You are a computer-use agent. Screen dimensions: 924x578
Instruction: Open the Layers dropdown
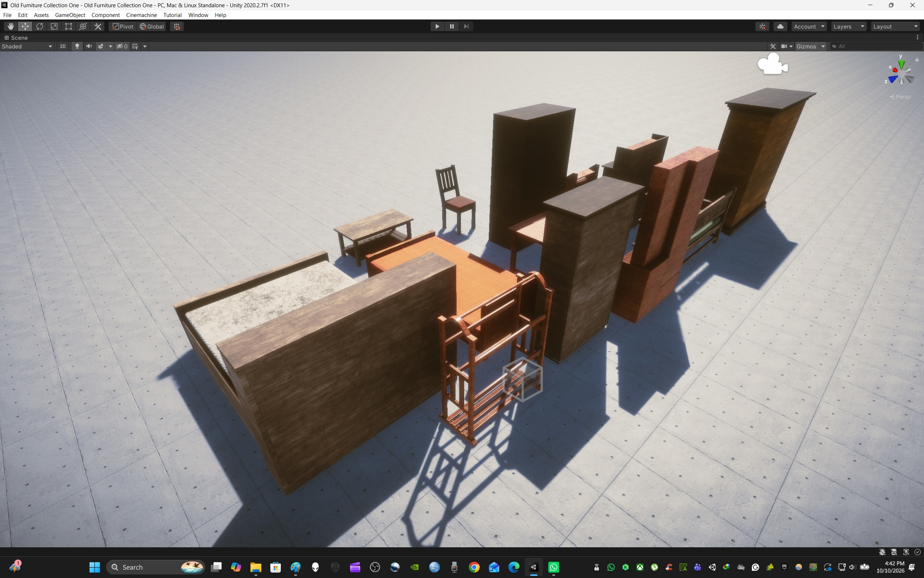849,26
